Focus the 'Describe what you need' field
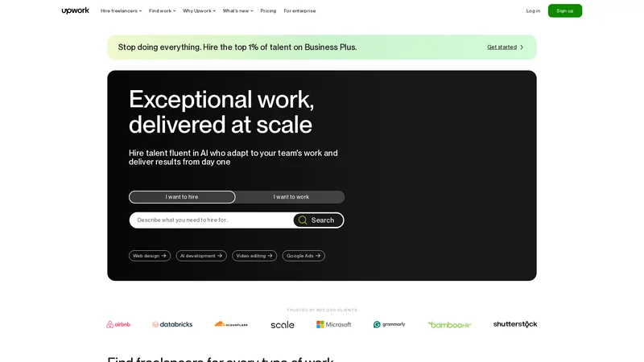Image resolution: width=644 pixels, height=362 pixels. tap(211, 220)
